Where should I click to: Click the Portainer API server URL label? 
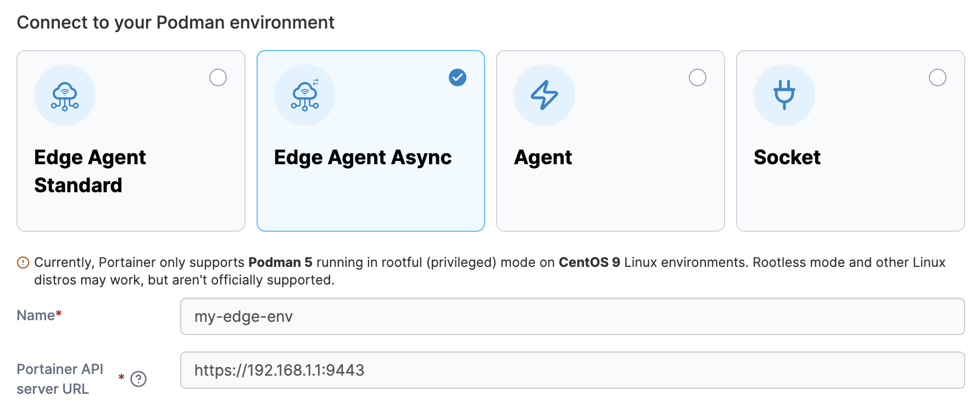tap(60, 379)
